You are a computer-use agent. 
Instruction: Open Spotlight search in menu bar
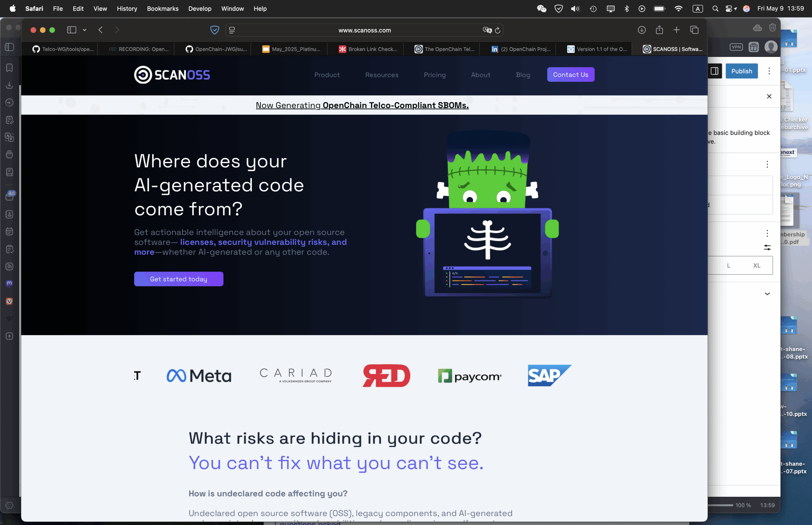[715, 9]
